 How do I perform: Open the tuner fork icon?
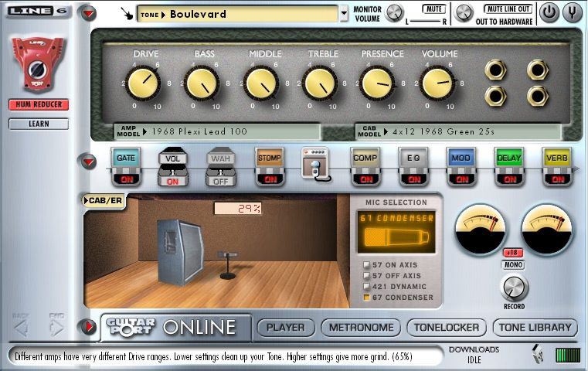click(573, 12)
